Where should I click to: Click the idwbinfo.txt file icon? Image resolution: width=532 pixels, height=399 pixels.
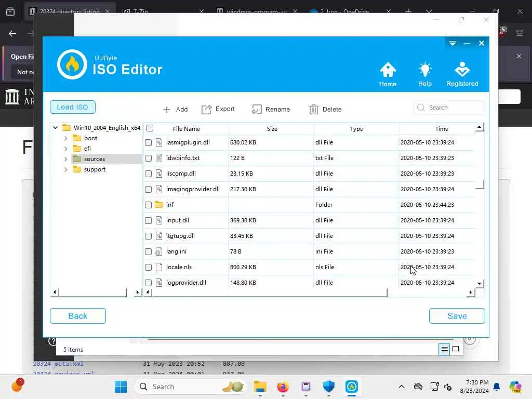158,158
